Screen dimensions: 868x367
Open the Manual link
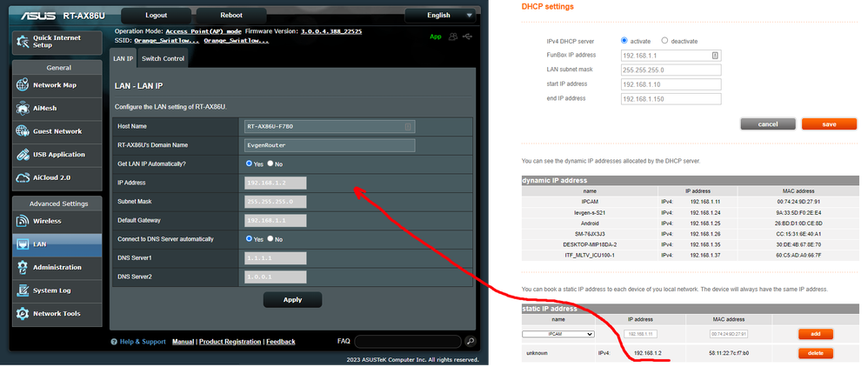[184, 342]
